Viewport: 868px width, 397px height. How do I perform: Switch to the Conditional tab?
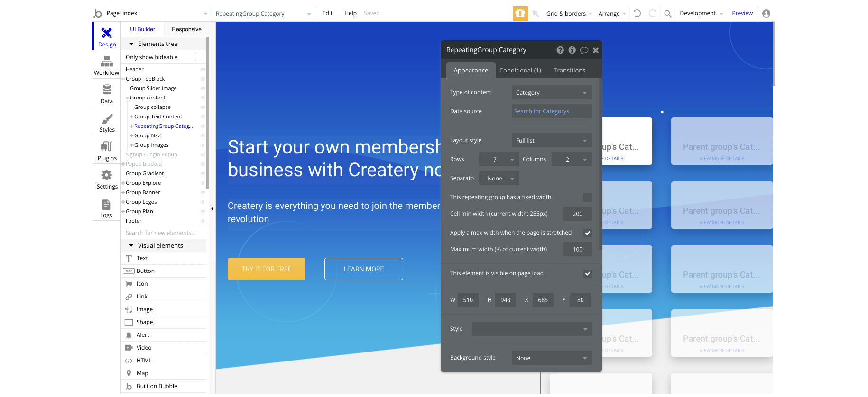click(520, 71)
